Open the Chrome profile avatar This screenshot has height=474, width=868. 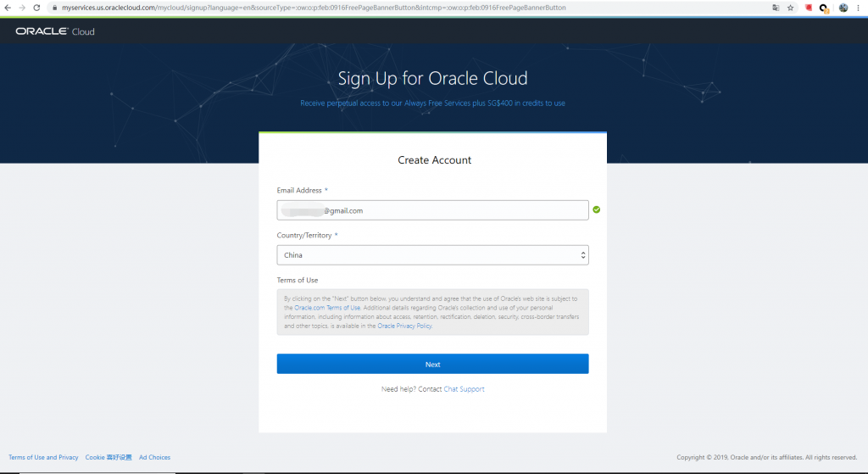[x=843, y=8]
